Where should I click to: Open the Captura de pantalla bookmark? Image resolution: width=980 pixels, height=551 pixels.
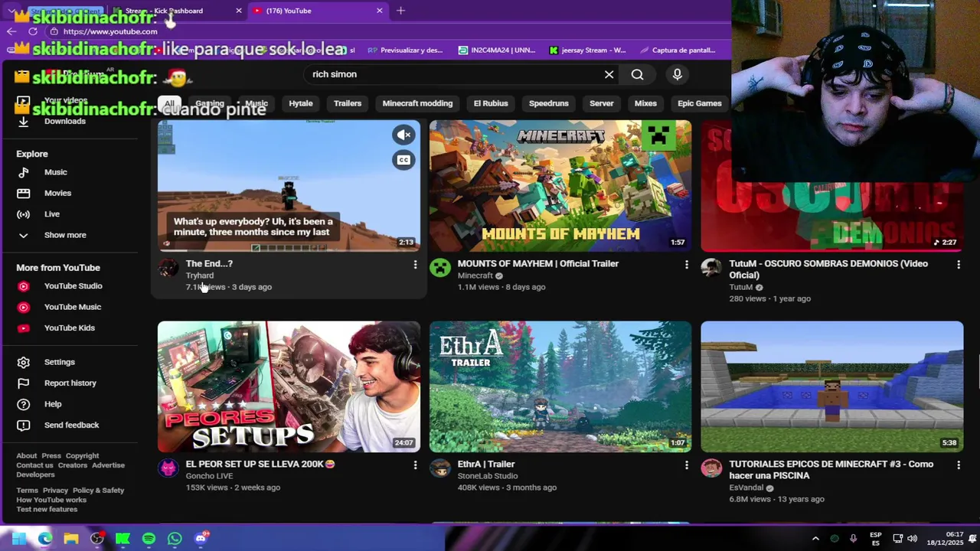tap(677, 51)
